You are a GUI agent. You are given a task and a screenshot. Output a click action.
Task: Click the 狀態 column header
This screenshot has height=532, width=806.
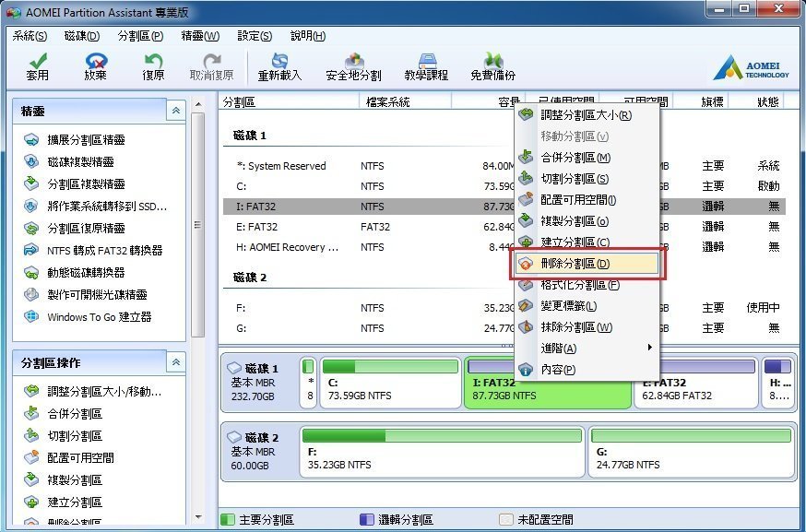(755, 101)
